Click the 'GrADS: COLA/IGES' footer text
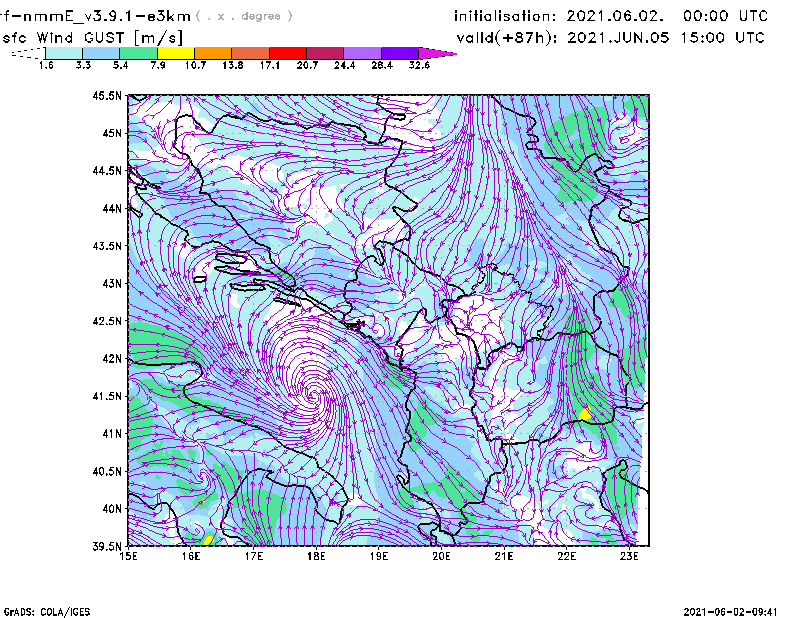Image resolution: width=800 pixels, height=618 pixels. coord(46,612)
